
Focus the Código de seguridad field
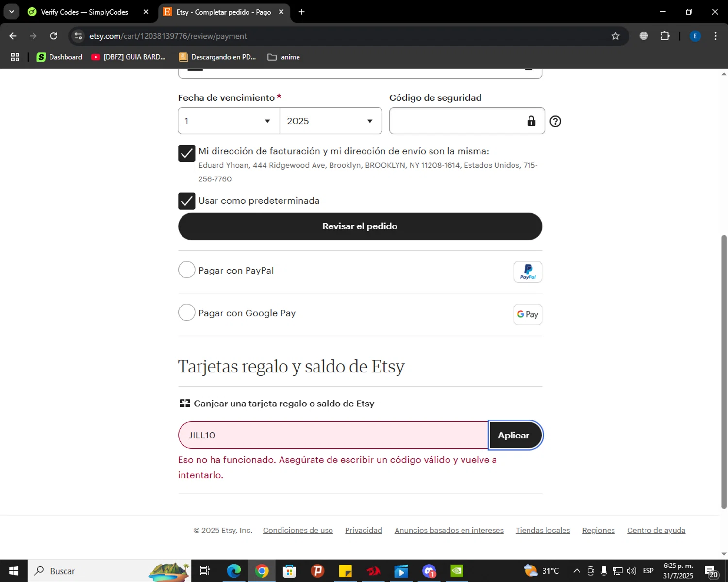coord(467,121)
